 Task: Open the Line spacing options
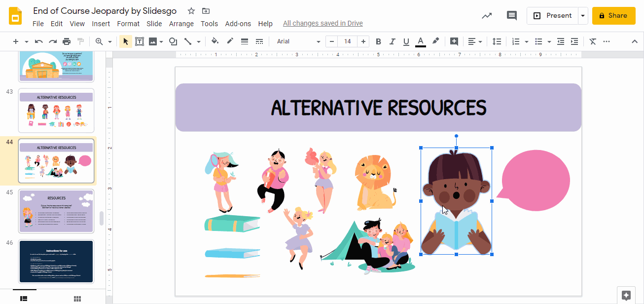pyautogui.click(x=497, y=41)
